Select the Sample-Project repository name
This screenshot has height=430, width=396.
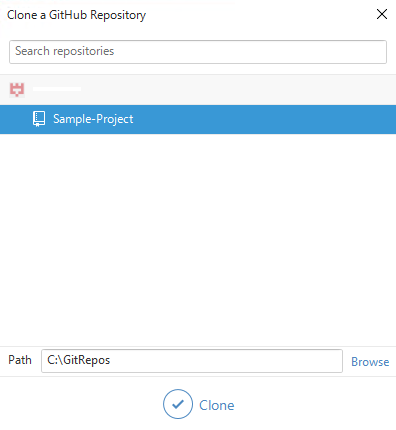[93, 119]
